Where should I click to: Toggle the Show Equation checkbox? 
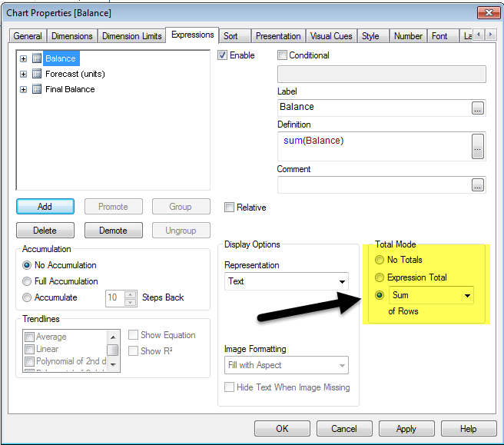133,335
